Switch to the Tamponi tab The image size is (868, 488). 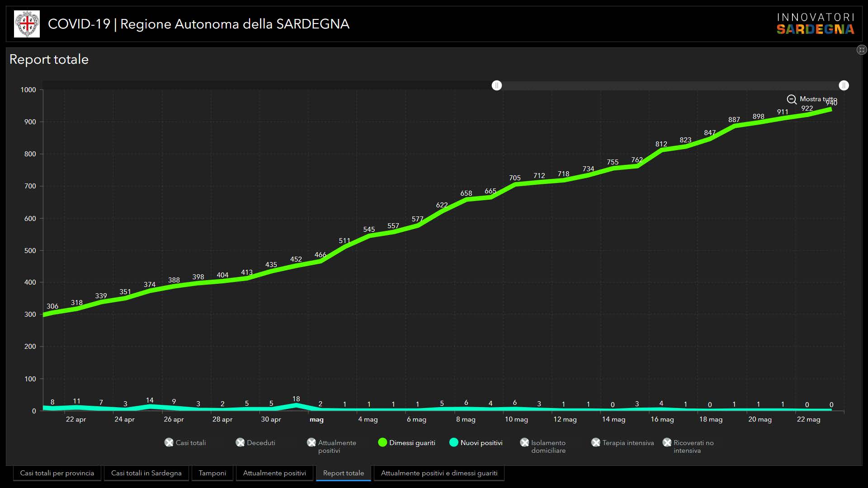[212, 473]
